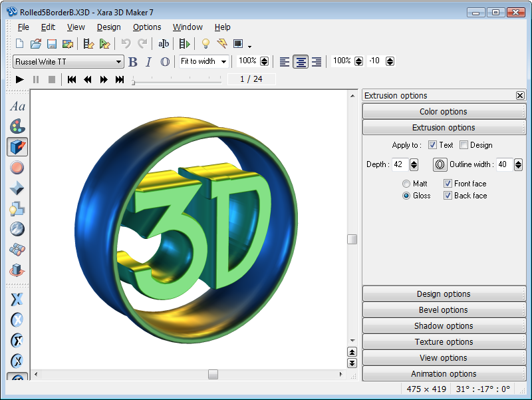Click the Undo toolbar icon
The width and height of the screenshot is (532, 400).
click(x=126, y=43)
